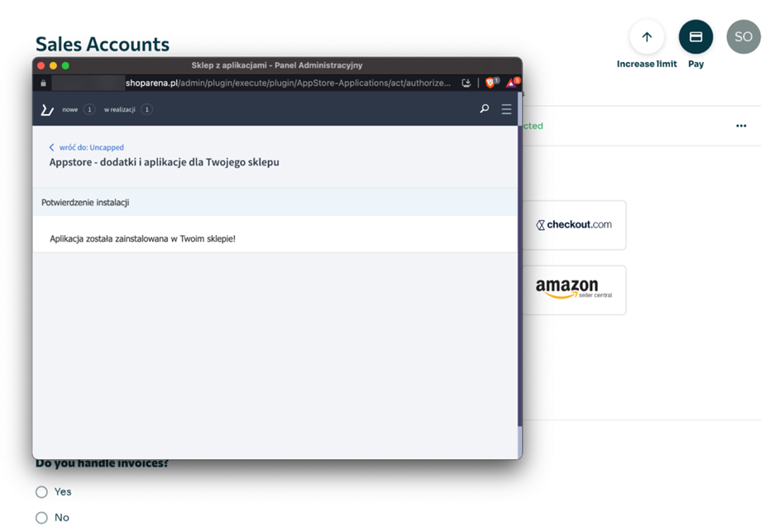Click the browser address bar URL
Viewport: 775px width, 532px height.
pyautogui.click(x=288, y=83)
